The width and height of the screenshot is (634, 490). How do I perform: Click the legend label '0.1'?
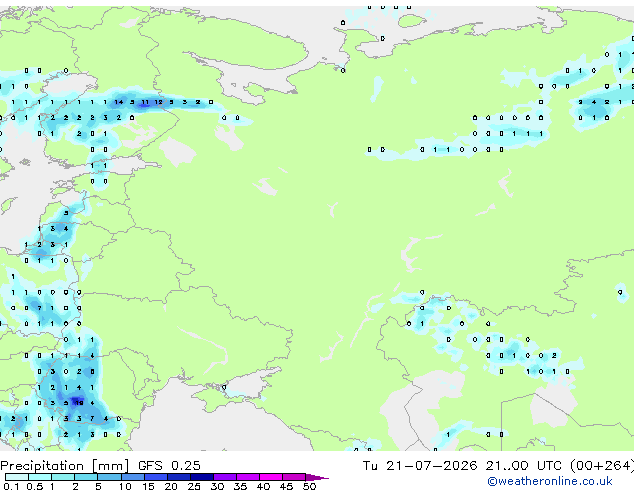pos(11,486)
